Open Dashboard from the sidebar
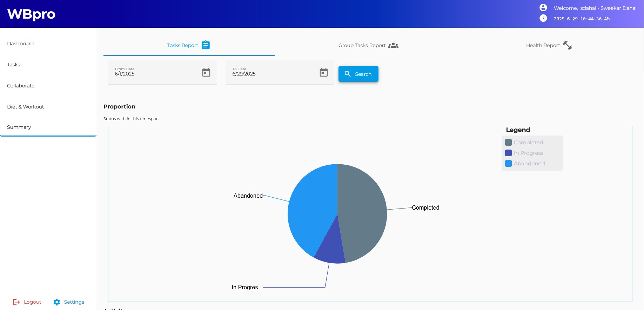Image resolution: width=644 pixels, height=310 pixels. (x=20, y=44)
